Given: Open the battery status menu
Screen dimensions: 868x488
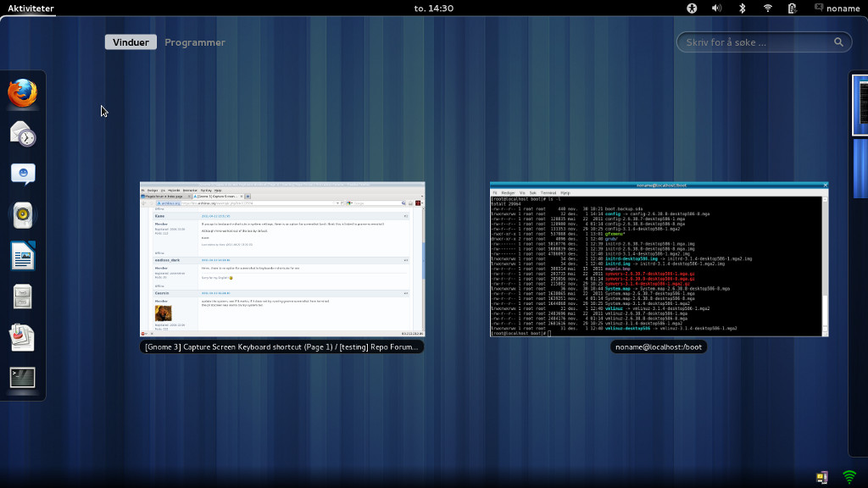Looking at the screenshot, I should pyautogui.click(x=793, y=8).
